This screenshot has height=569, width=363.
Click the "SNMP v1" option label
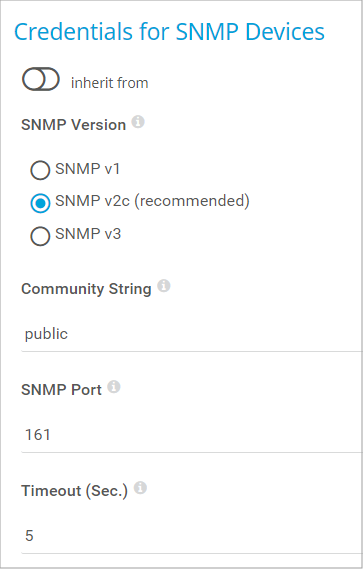(x=87, y=169)
